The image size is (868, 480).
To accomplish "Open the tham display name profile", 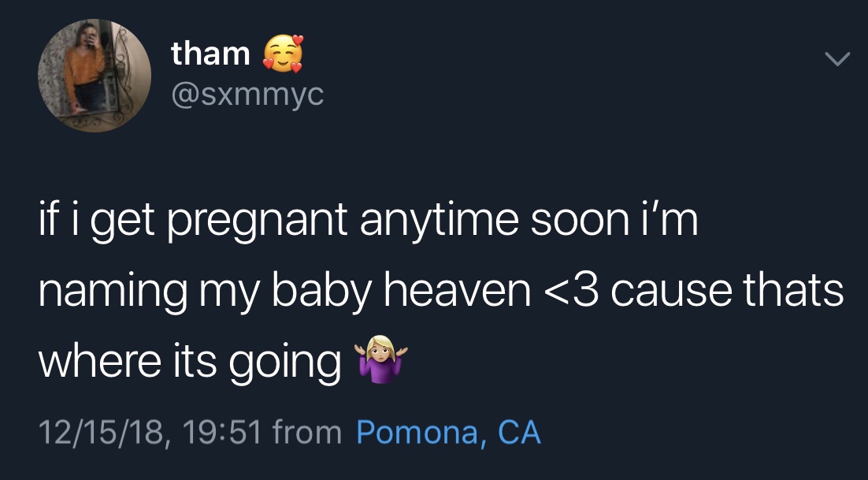I will tap(210, 53).
